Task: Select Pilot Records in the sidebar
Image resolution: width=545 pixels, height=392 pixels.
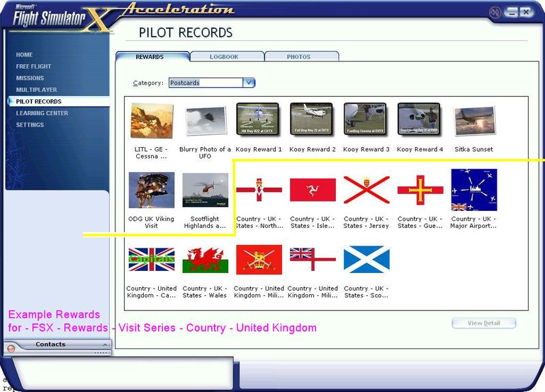Action: [x=58, y=101]
